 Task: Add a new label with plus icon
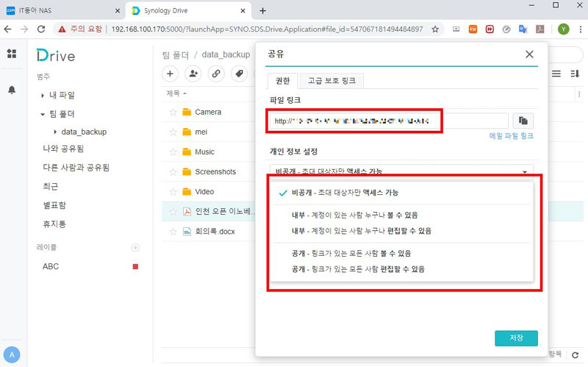tap(135, 247)
